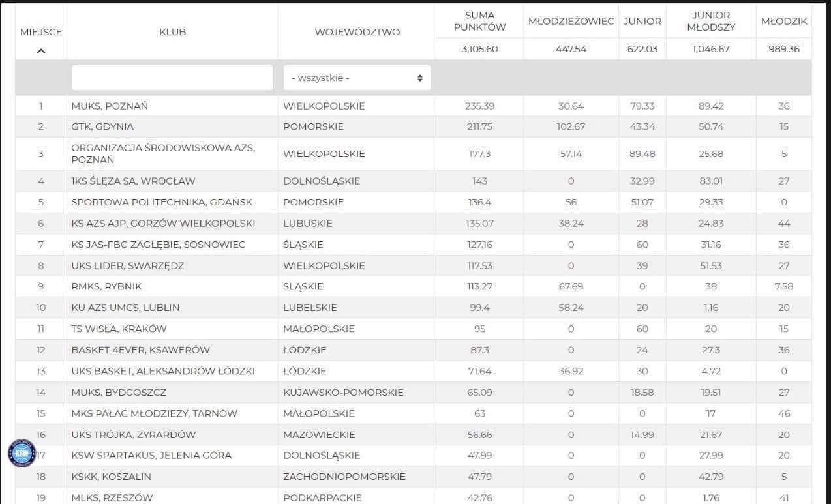Viewport: 831px width, 504px height.
Task: Focus the club name filter input field
Action: [x=172, y=78]
